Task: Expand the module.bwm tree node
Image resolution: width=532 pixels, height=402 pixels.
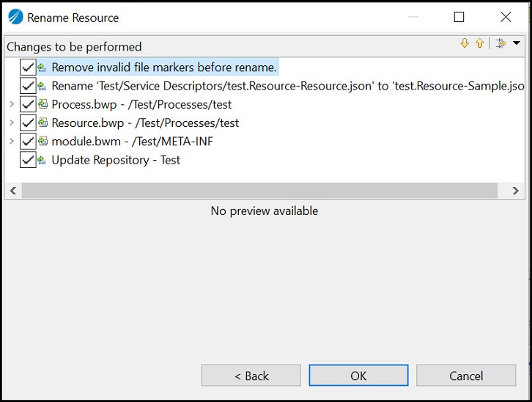Action: coord(12,142)
